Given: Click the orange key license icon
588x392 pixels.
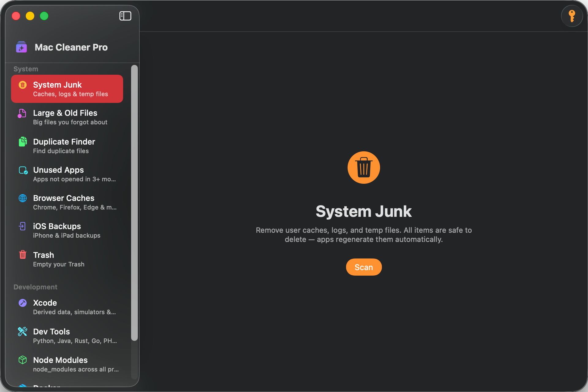Looking at the screenshot, I should pos(572,16).
